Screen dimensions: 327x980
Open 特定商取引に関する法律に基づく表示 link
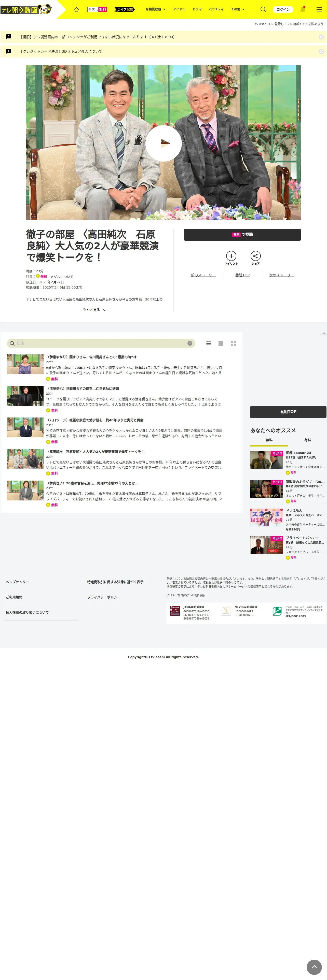(115, 582)
